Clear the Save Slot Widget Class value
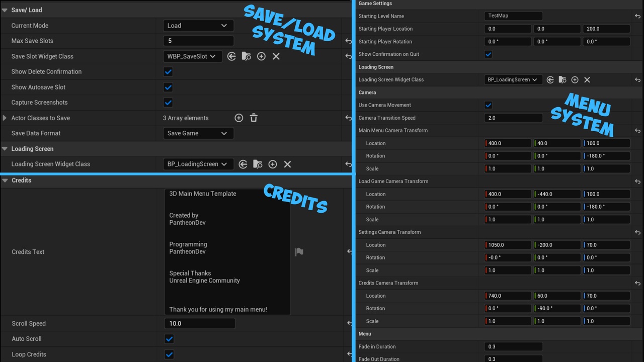Image resolution: width=644 pixels, height=362 pixels. tap(276, 56)
